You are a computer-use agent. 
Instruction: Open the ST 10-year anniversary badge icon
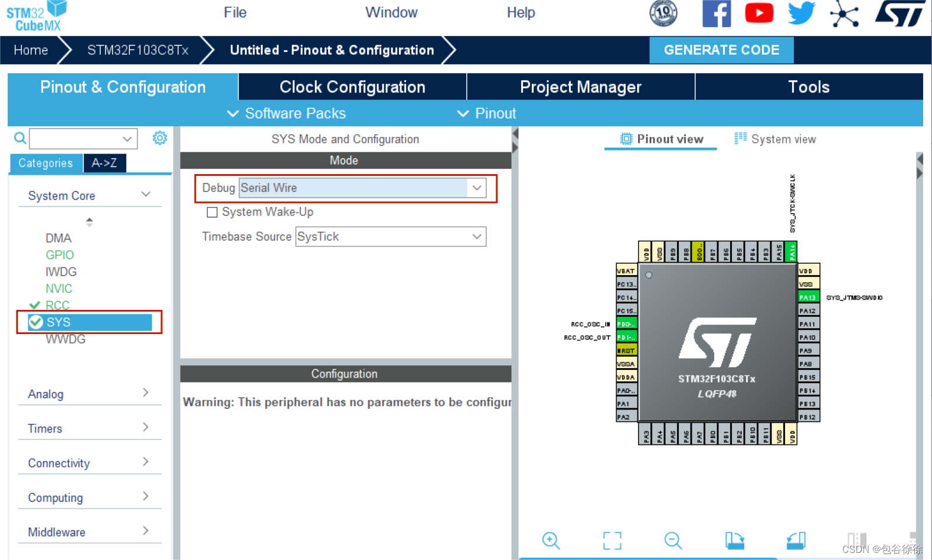[x=663, y=13]
